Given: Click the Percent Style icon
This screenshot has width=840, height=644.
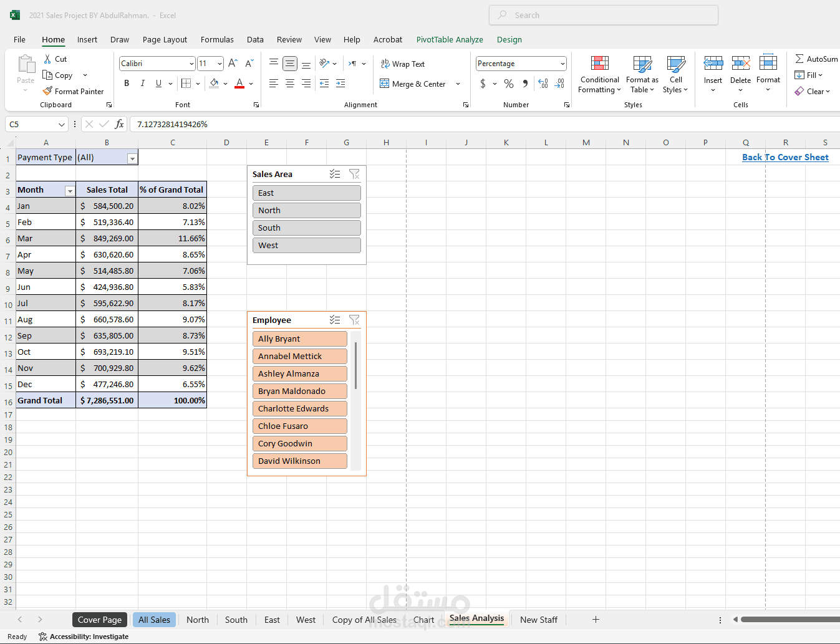Looking at the screenshot, I should [509, 84].
